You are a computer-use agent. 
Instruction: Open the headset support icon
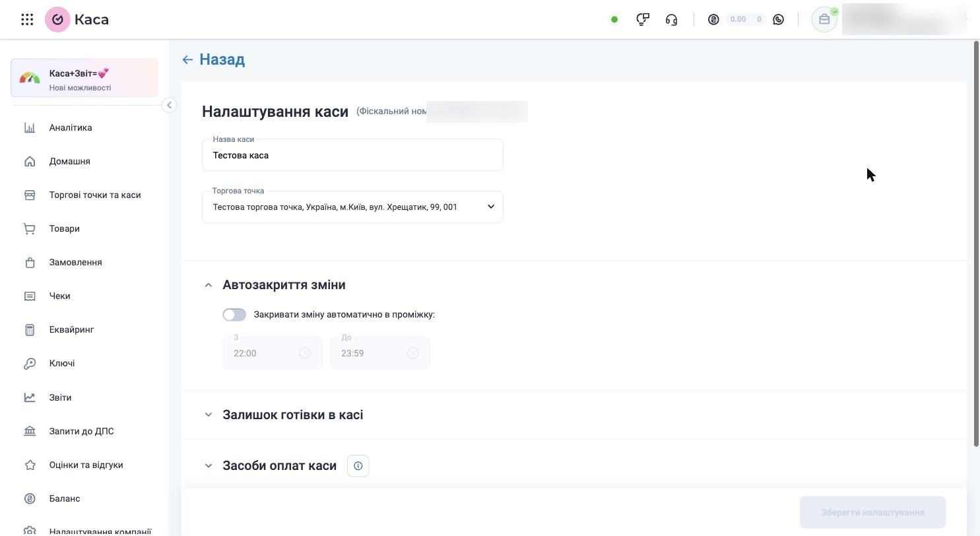pyautogui.click(x=671, y=20)
